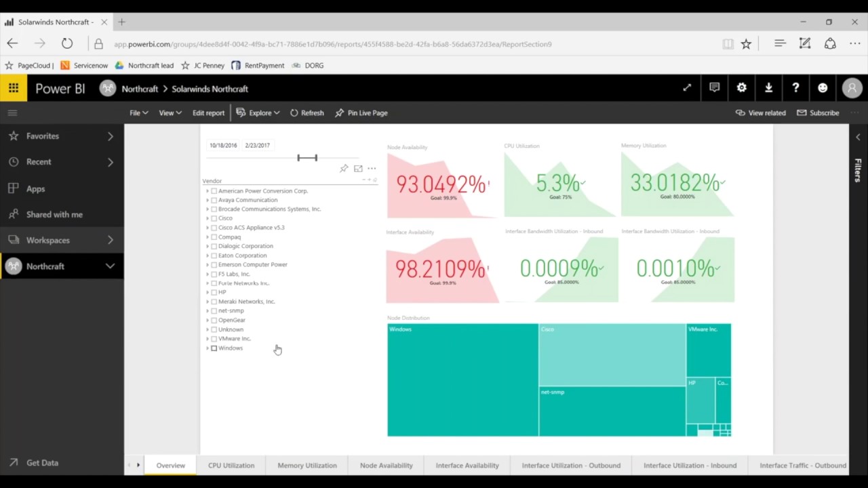Click the feedback smiley icon
The height and width of the screenshot is (488, 868).
pyautogui.click(x=823, y=87)
